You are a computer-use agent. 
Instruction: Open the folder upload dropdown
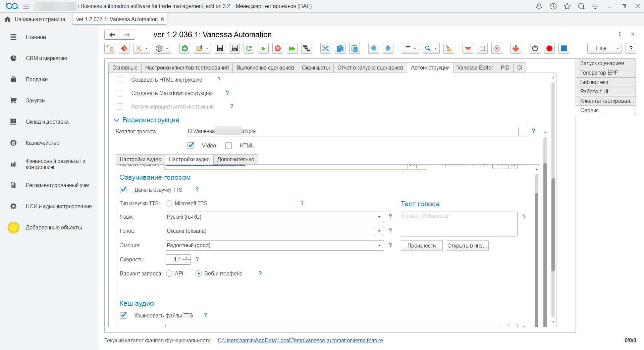[202, 48]
